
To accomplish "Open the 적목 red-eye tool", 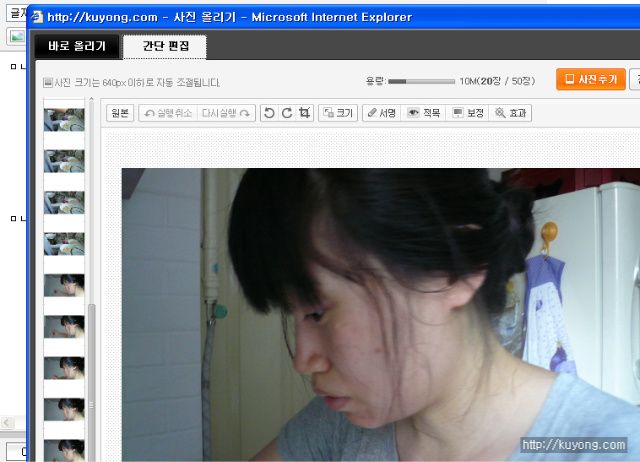I will tap(424, 113).
